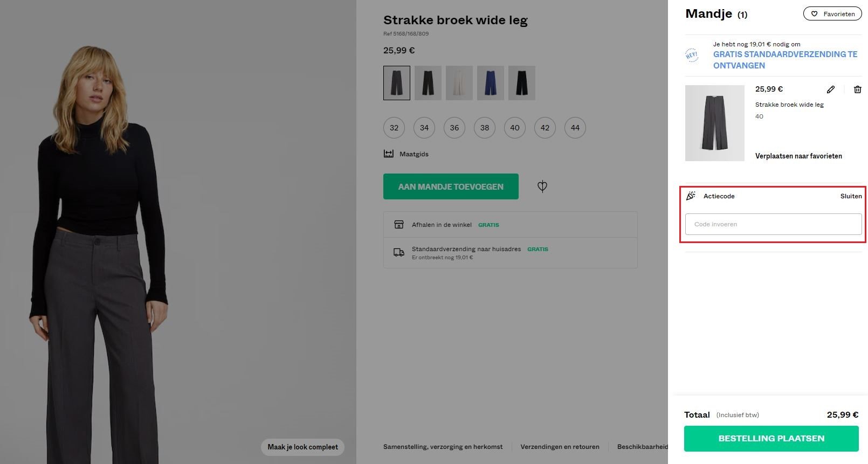868x464 pixels.
Task: Click the Code invoeren input field
Action: (773, 224)
